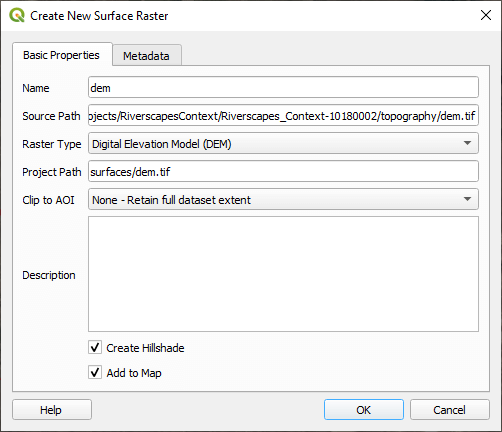The height and width of the screenshot is (432, 502).
Task: Expand the Clip to AOI dropdown
Action: (283, 199)
